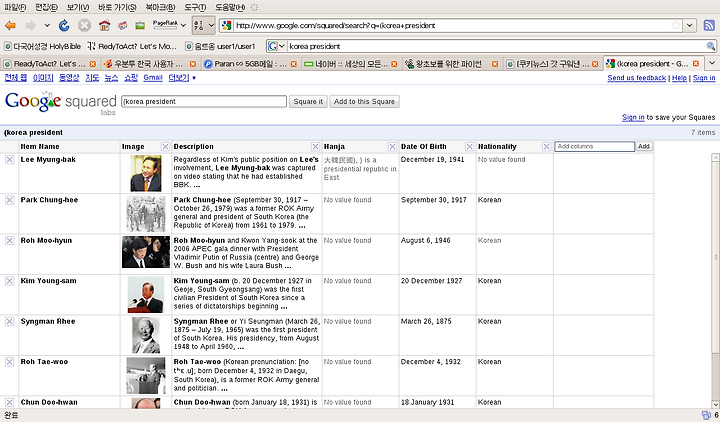Remove the Hanja column with its X
Viewport: 720px width, 422px height.
[392, 146]
